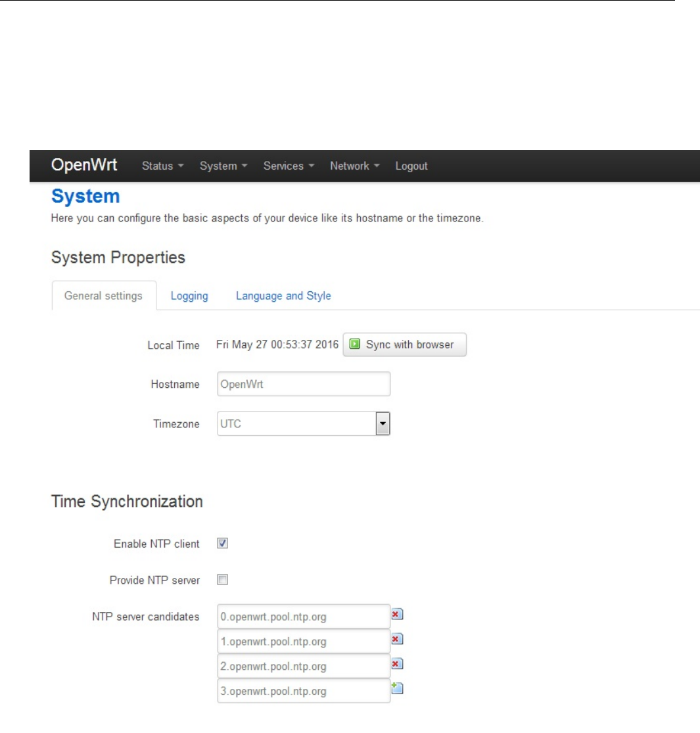Click the local time value Fri May 27
The height and width of the screenshot is (733, 700).
coord(277,344)
